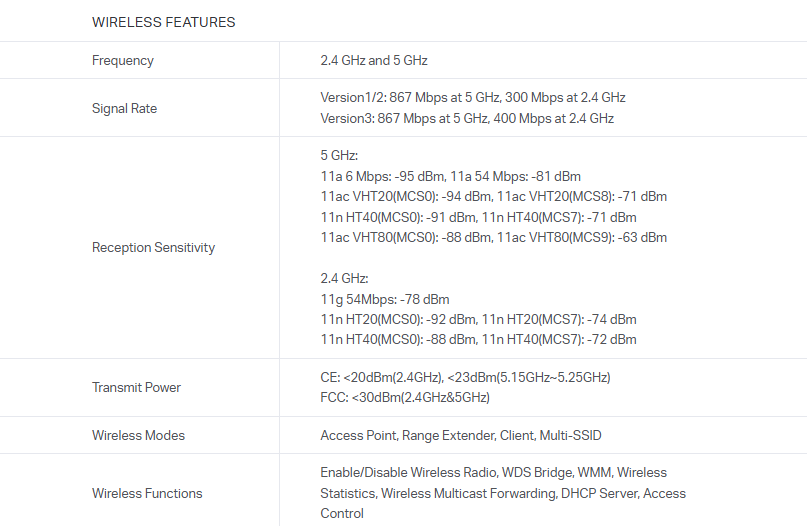Click the 11ac VHT20(MCS0) sensitivity line

click(x=493, y=196)
